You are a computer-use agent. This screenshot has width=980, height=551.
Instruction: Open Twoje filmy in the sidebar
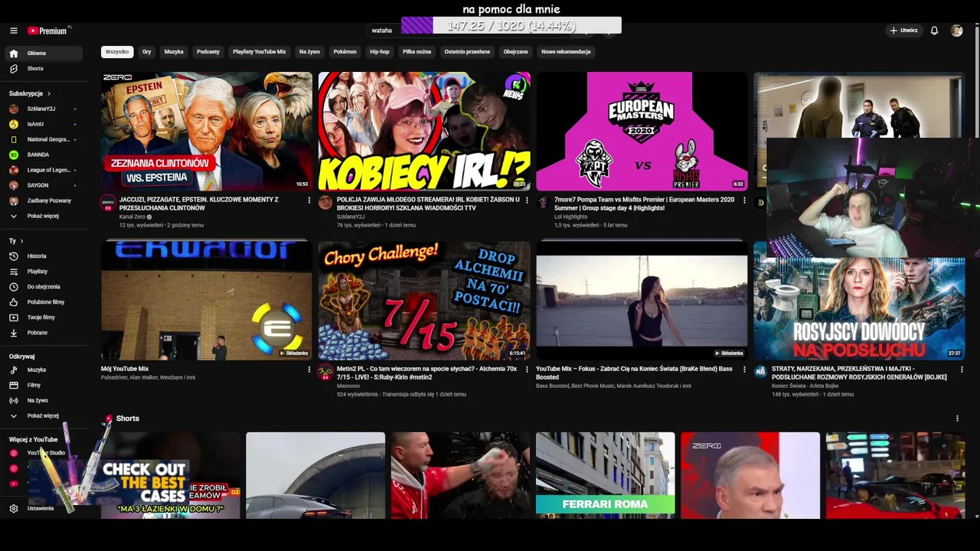pos(44,318)
